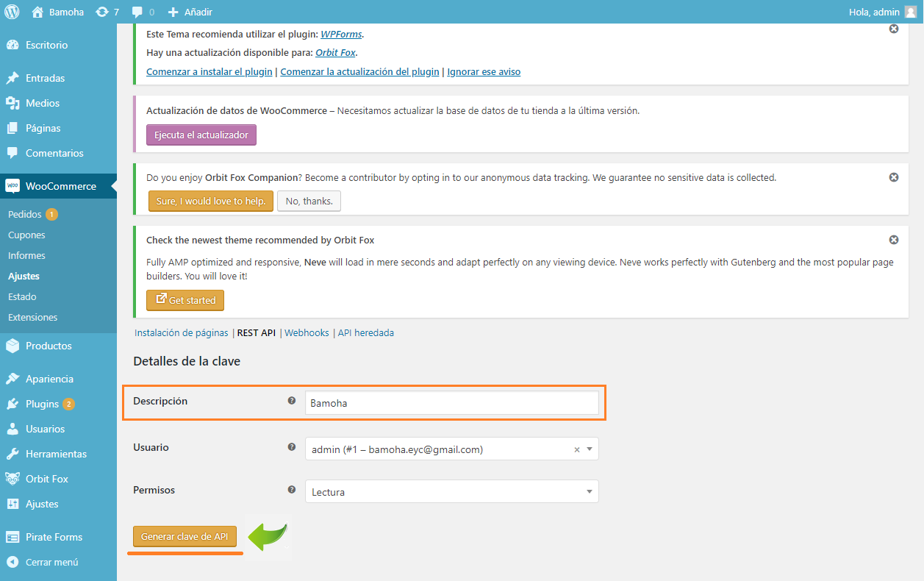Click the help icon next to Permisos
Image resolution: width=924 pixels, height=581 pixels.
pyautogui.click(x=292, y=490)
